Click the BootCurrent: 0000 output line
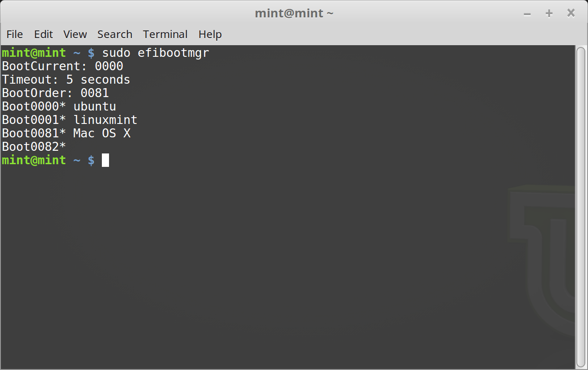 pos(62,66)
